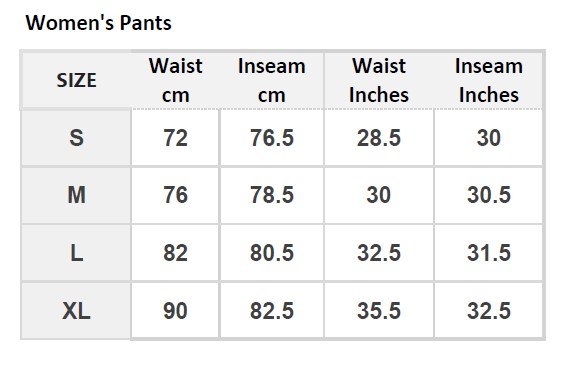Click the 28.5 waist inches cell

pyautogui.click(x=379, y=138)
